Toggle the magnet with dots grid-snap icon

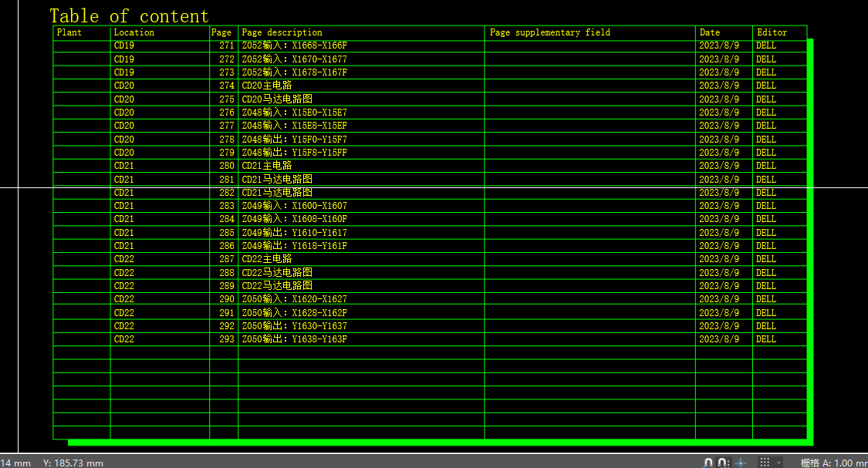[x=723, y=463]
